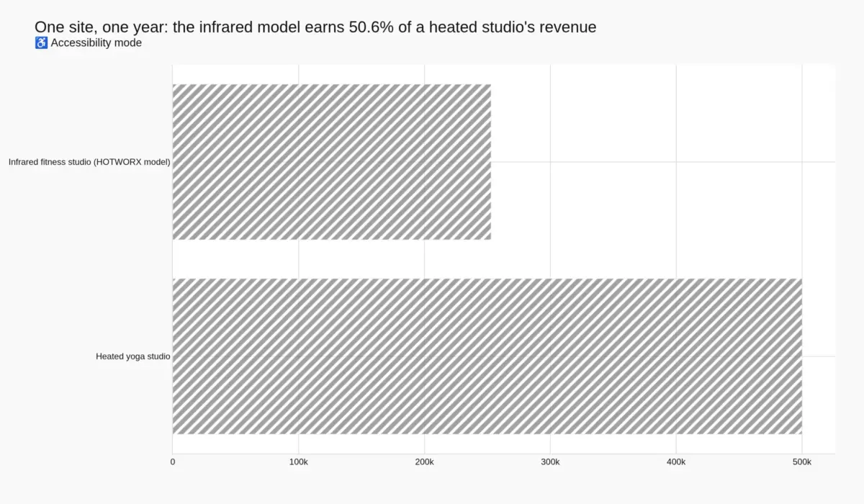The image size is (864, 504).
Task: Click the '300k' x-axis tick label
Action: pos(550,462)
